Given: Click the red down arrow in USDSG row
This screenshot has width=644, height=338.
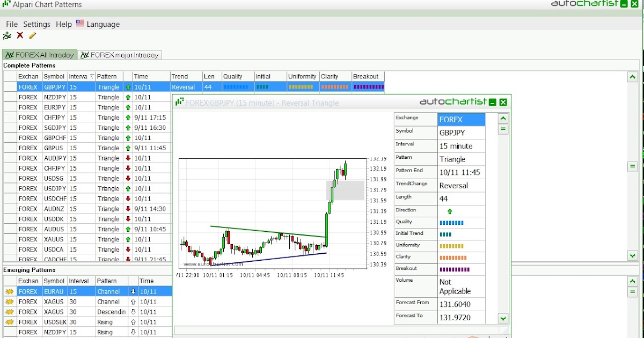Looking at the screenshot, I should [128, 178].
